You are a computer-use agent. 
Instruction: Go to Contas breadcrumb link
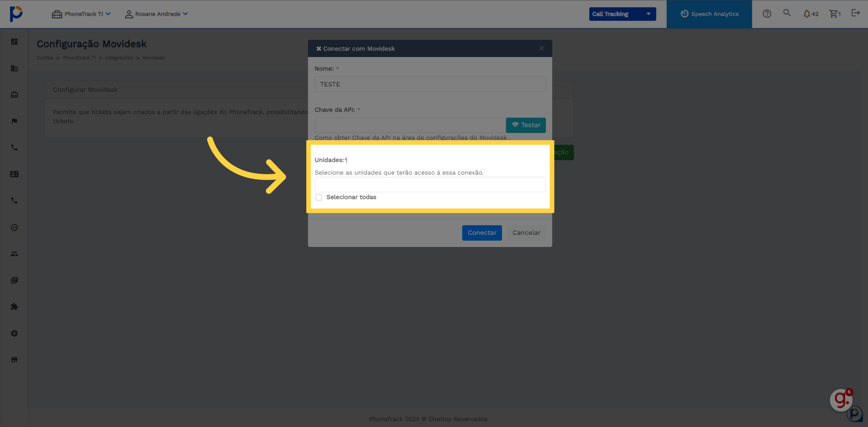(x=45, y=58)
